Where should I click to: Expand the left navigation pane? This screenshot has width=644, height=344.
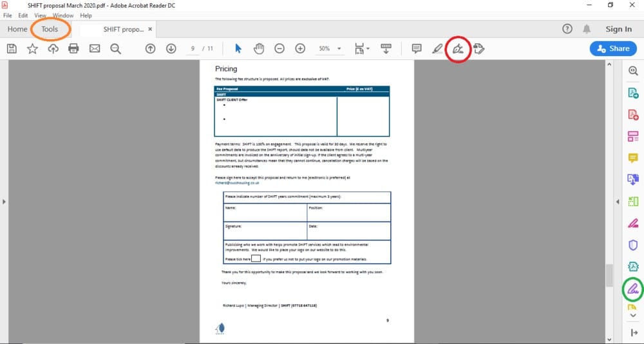click(4, 202)
